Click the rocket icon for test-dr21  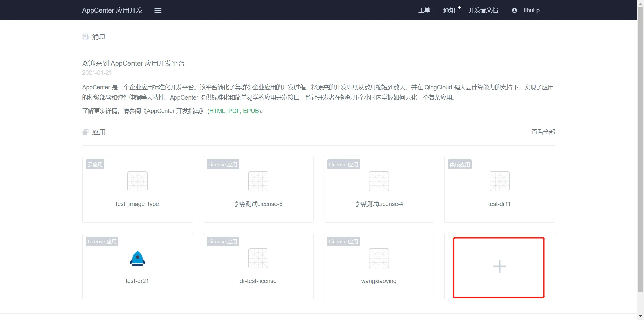[138, 258]
